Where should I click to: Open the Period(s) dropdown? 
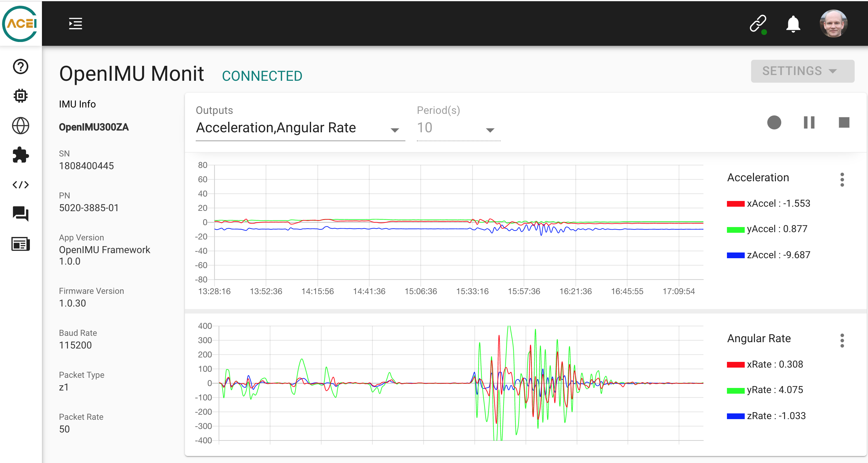coord(458,128)
